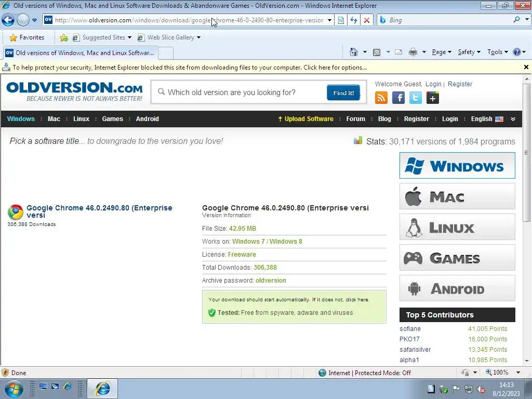Screen dimensions: 532x399
Task: Click the Windows 7 / Windows 8 link
Action: pyautogui.click(x=267, y=242)
